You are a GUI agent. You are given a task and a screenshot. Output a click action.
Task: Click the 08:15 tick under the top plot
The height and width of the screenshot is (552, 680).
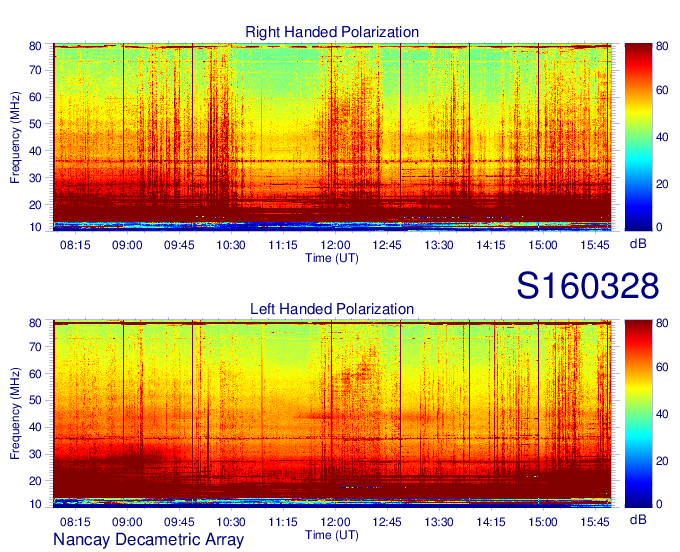click(x=75, y=245)
